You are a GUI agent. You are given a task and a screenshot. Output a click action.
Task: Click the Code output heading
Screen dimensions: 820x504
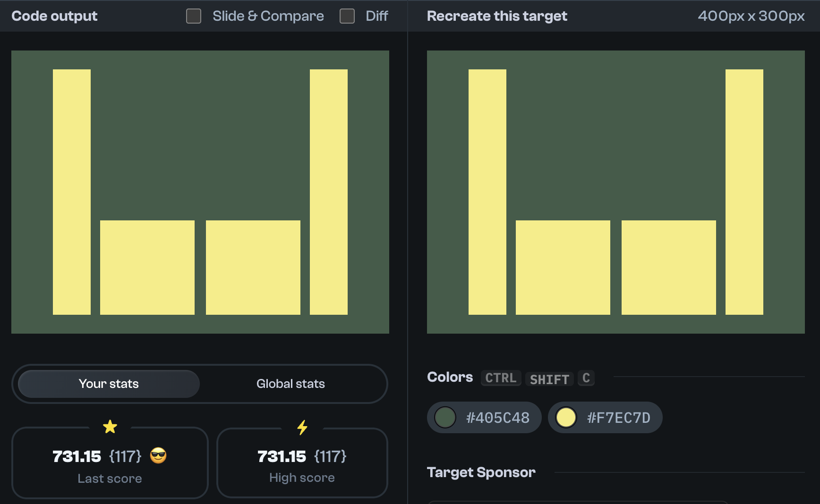pyautogui.click(x=54, y=16)
